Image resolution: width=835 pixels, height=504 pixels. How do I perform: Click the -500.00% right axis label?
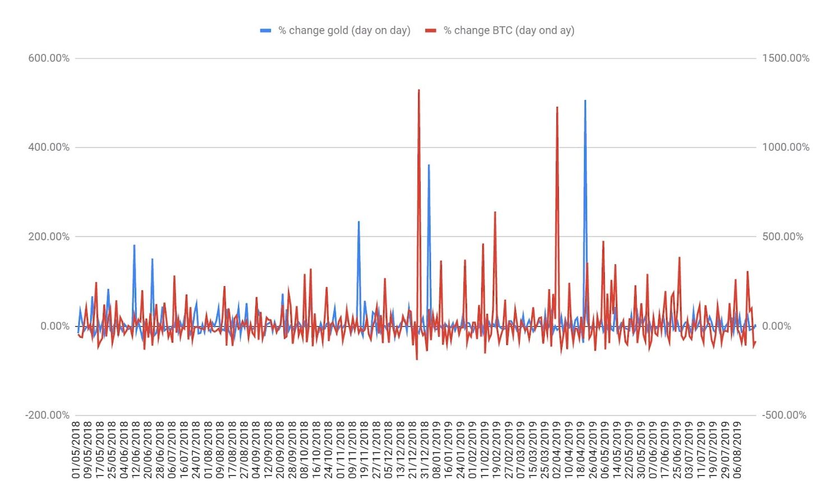pyautogui.click(x=784, y=415)
